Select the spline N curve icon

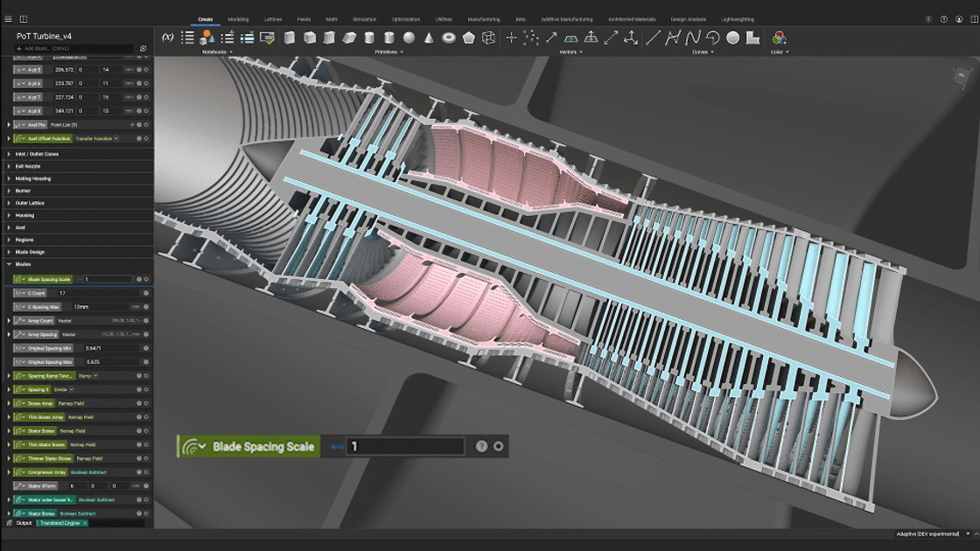coord(692,38)
